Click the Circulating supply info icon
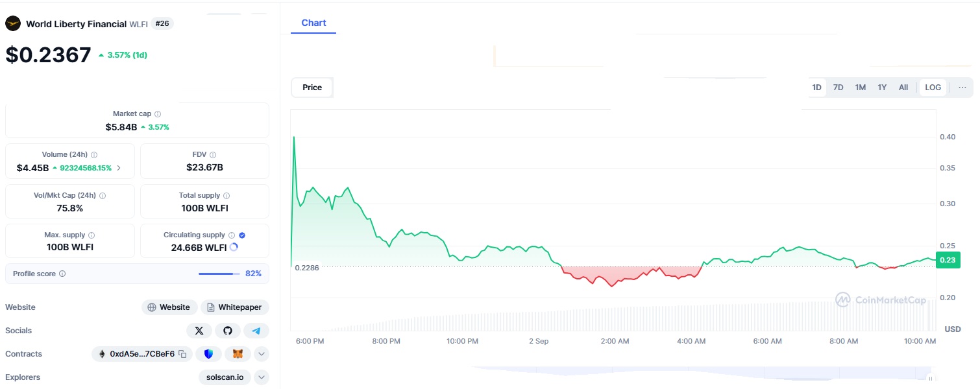Image resolution: width=980 pixels, height=389 pixels. coord(232,235)
